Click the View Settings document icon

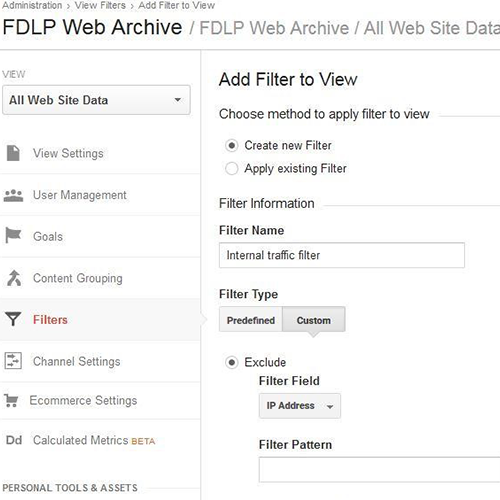13,153
